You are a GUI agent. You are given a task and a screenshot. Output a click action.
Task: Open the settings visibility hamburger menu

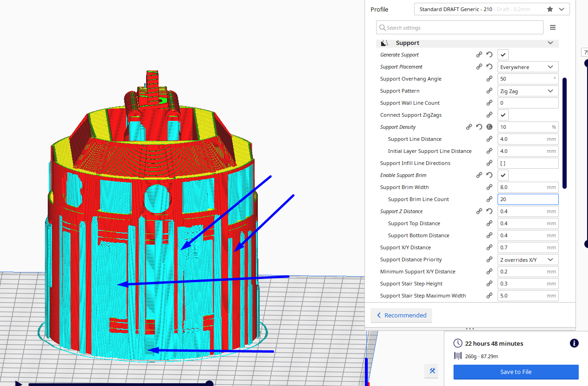point(553,27)
